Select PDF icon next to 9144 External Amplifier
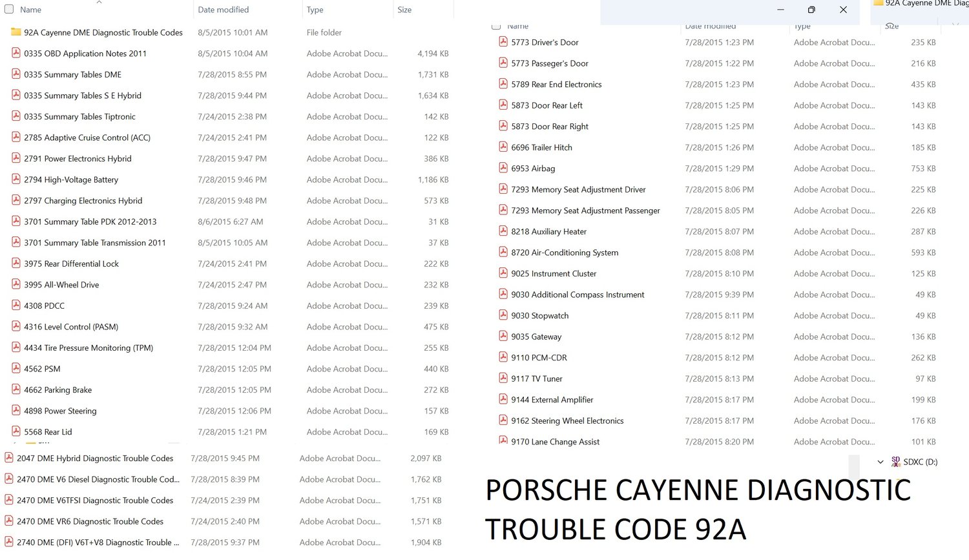 503,399
